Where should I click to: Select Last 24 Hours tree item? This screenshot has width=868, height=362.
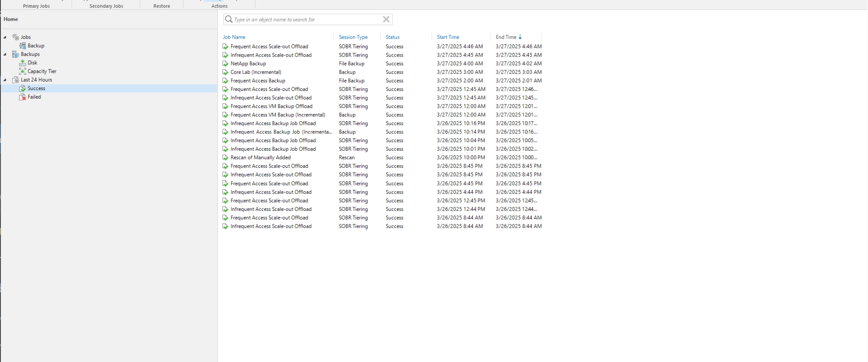[x=36, y=80]
